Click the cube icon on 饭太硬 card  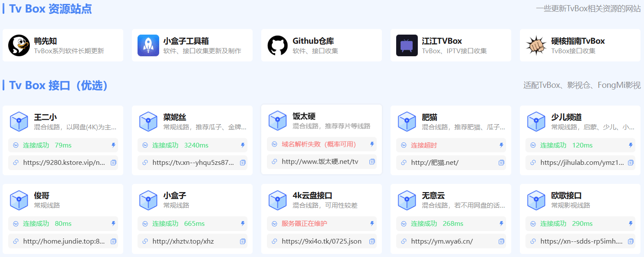click(278, 121)
